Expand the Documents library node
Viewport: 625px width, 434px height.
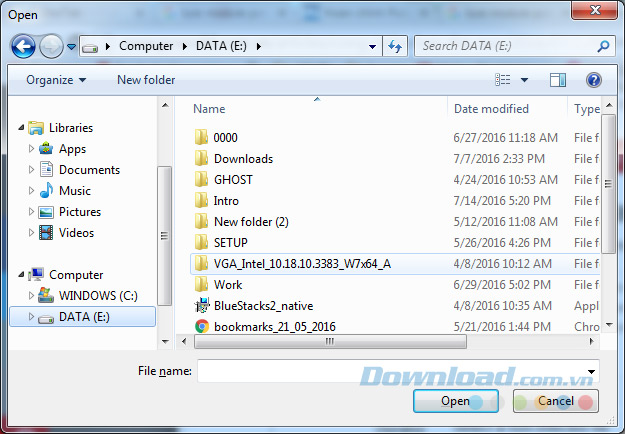tap(31, 170)
